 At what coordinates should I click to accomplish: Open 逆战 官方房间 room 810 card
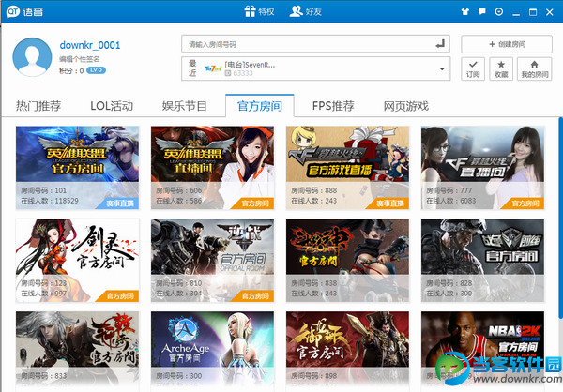coord(212,261)
